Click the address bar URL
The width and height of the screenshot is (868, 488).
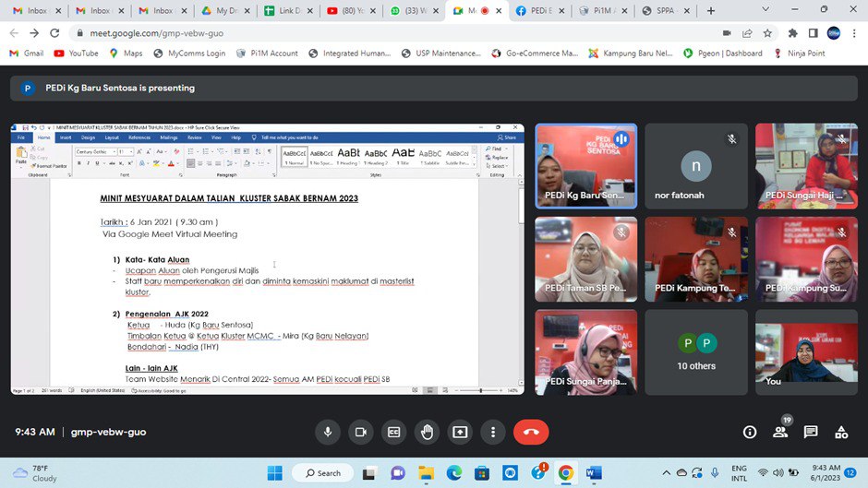click(157, 33)
